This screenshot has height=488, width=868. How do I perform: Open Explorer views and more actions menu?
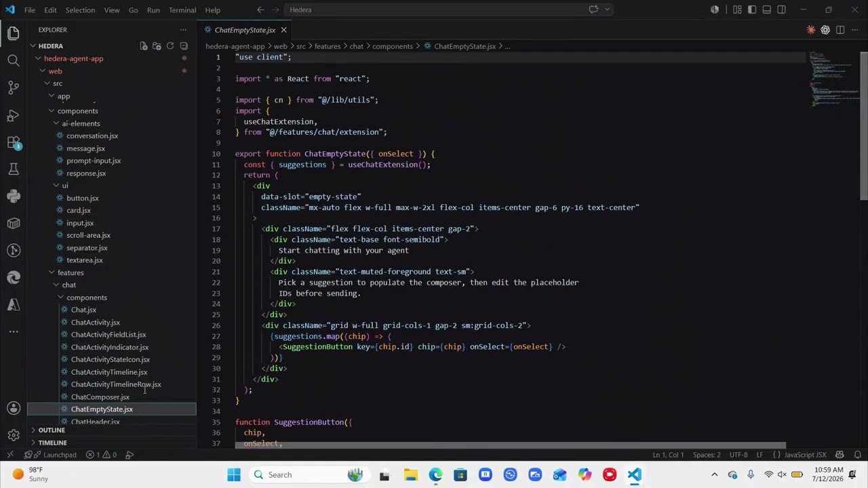[183, 30]
